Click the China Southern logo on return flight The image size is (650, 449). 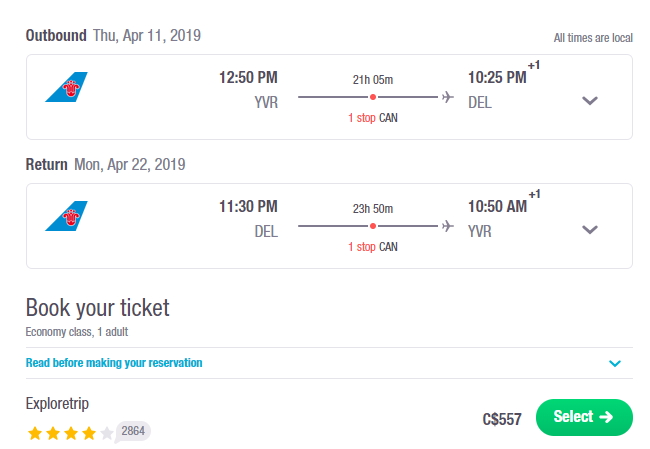(66, 216)
